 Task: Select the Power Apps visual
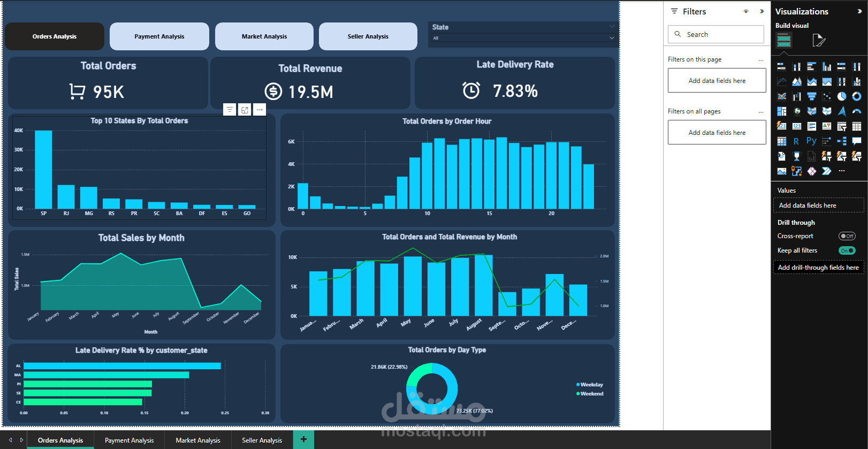pos(812,171)
